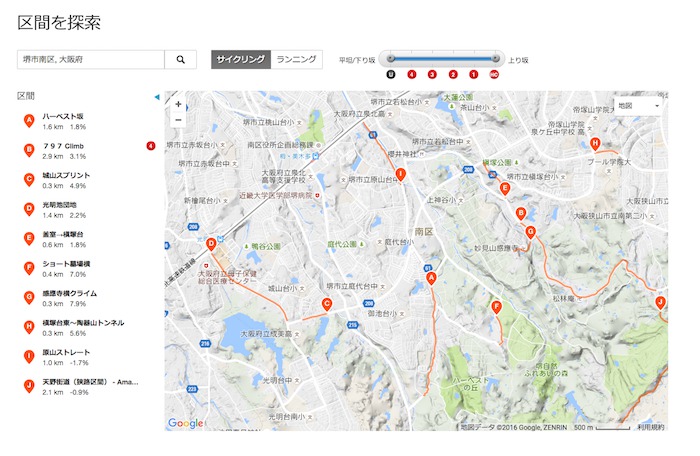Click marker E icon in segment list
700x456 pixels.
point(29,238)
